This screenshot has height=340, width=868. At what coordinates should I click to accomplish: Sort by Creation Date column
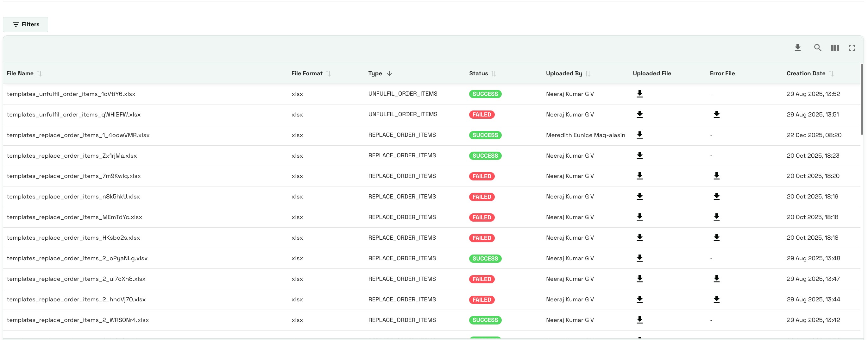coord(831,73)
